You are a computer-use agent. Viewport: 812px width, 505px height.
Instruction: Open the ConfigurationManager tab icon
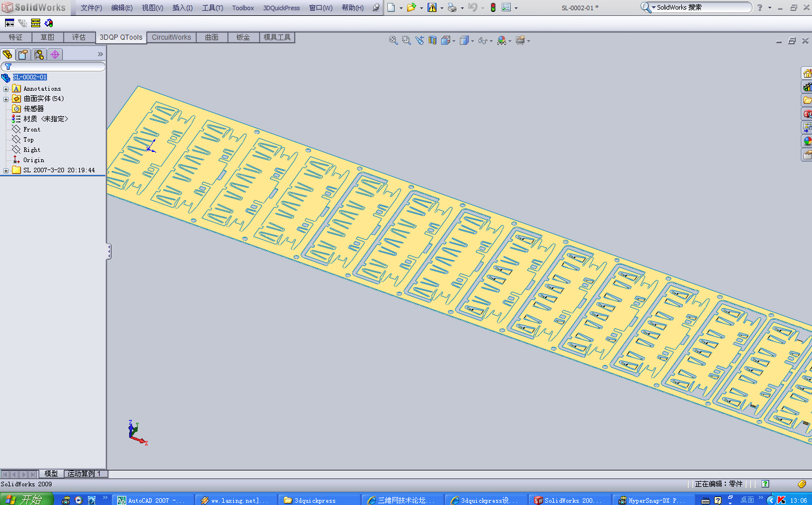pos(39,54)
